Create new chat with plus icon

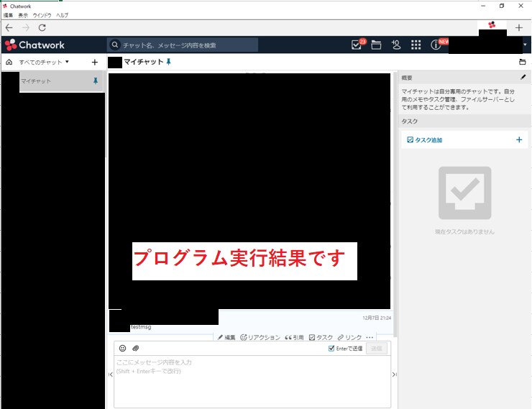(95, 62)
